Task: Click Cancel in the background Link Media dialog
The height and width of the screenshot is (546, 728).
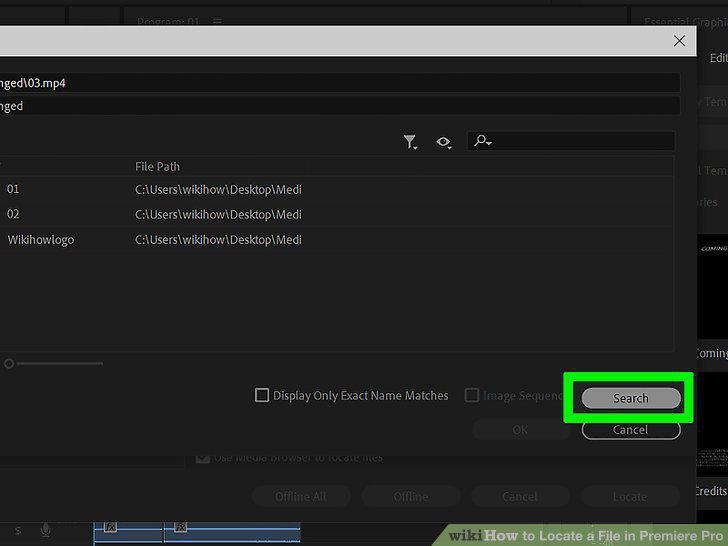Action: 520,497
